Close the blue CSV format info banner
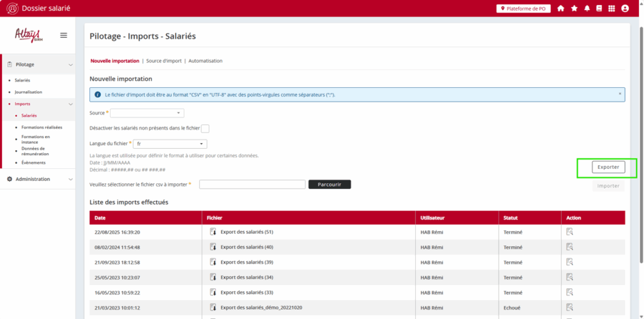Screen dimensions: 644x319 [619, 94]
